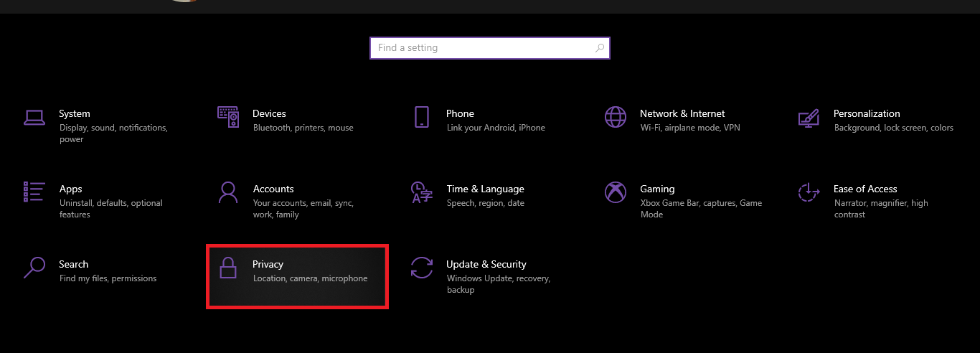Click the Ease of Access icon
The height and width of the screenshot is (353, 980).
coord(809,192)
